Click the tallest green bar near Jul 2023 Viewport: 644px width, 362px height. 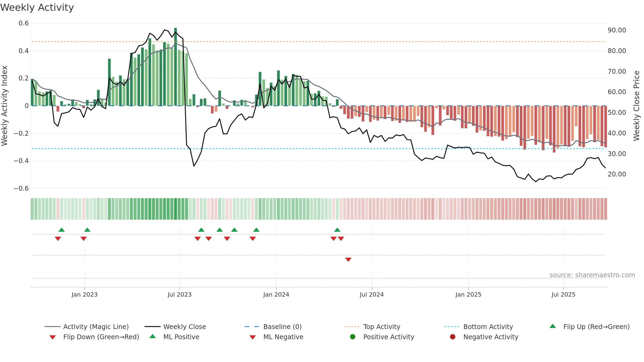(x=175, y=67)
